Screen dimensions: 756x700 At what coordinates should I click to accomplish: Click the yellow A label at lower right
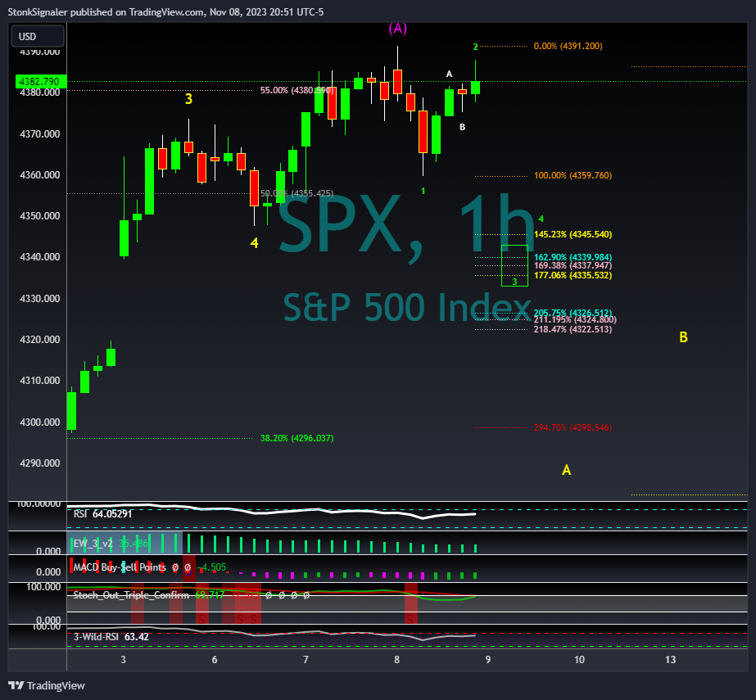[567, 470]
